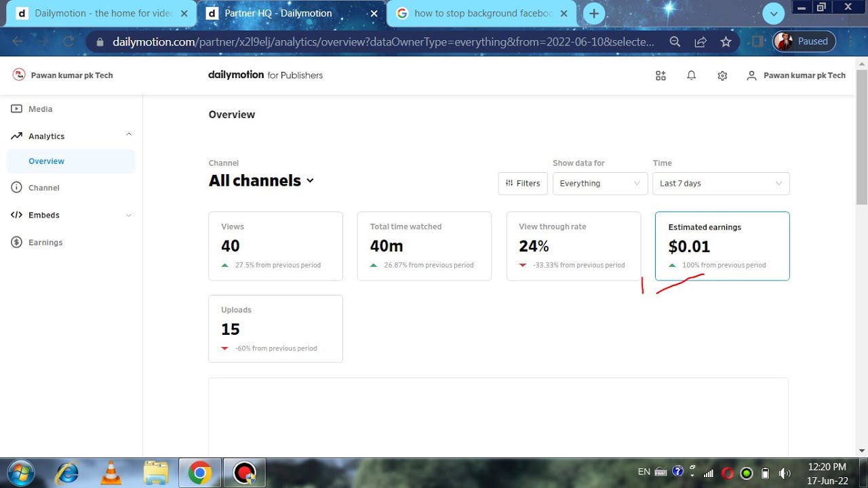The image size is (868, 488).
Task: Collapse the Analytics sidebar section
Action: tap(129, 135)
